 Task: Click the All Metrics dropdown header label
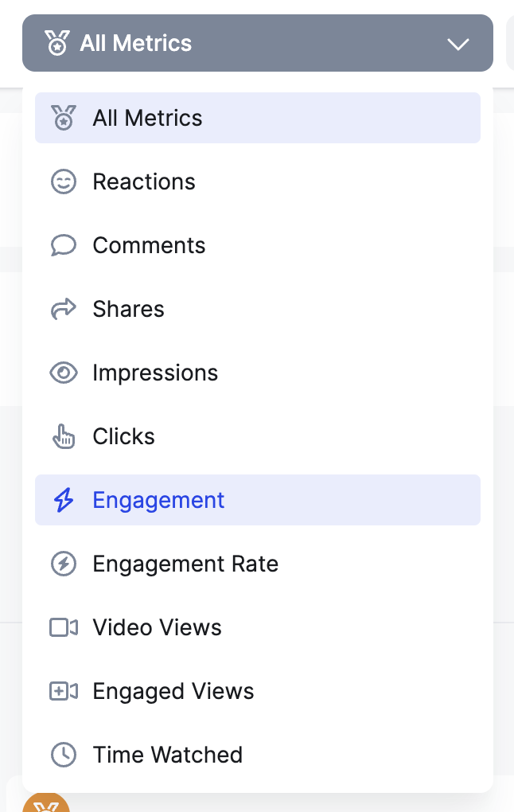136,43
